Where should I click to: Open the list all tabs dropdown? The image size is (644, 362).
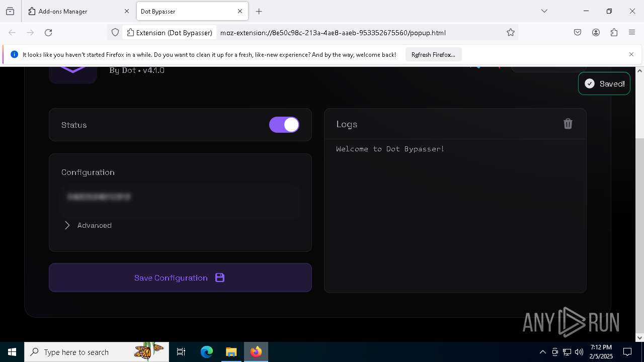[x=544, y=11]
